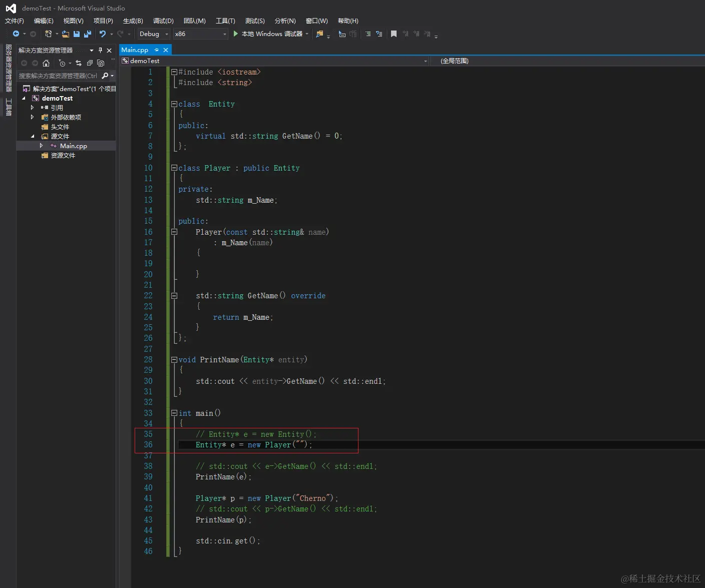
Task: Toggle the pin on the Main.cpp tab
Action: 156,50
